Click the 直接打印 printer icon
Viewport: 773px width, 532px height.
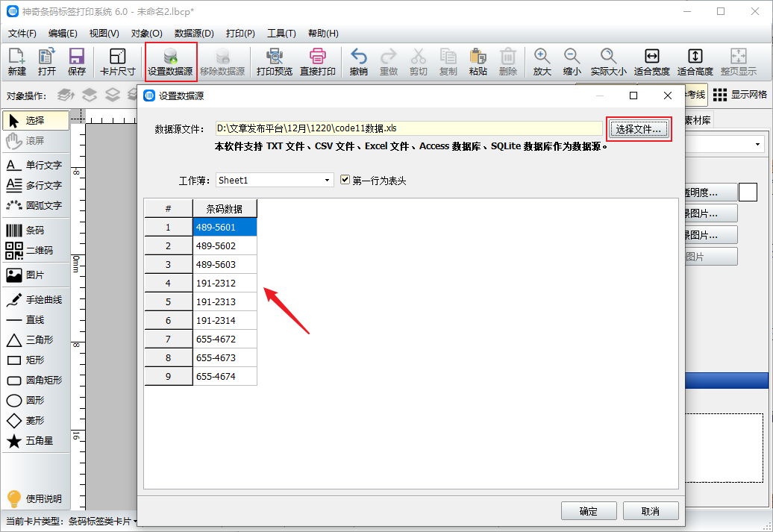[317, 62]
